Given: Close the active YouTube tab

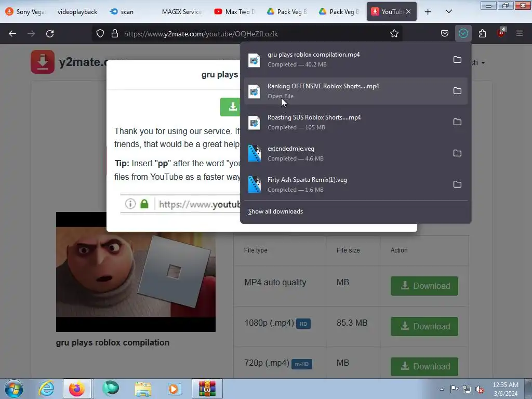Looking at the screenshot, I should [408, 11].
